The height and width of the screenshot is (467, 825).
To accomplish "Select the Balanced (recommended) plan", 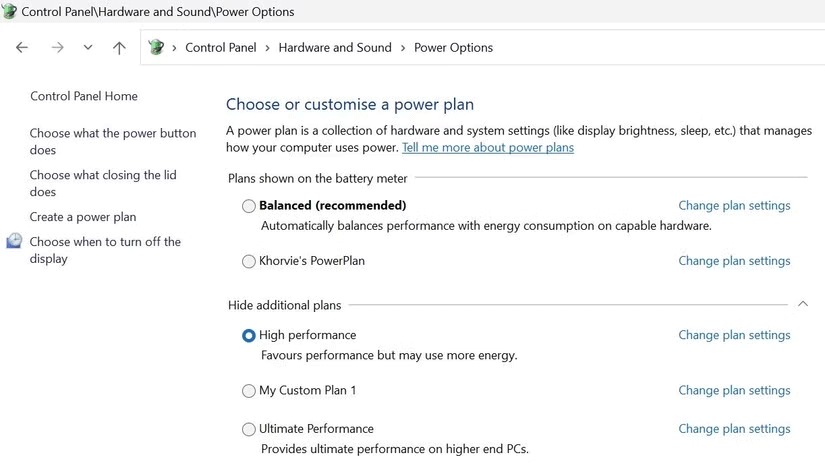I will click(249, 206).
